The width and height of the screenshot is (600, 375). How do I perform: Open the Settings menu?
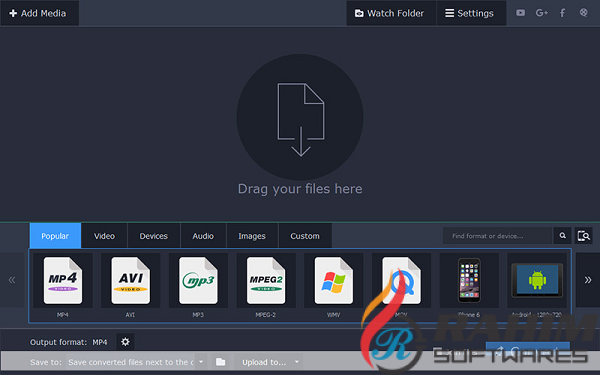[471, 13]
